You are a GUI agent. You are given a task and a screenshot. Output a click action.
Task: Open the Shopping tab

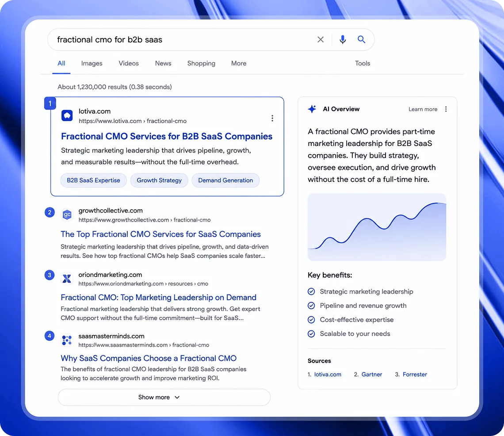point(201,63)
